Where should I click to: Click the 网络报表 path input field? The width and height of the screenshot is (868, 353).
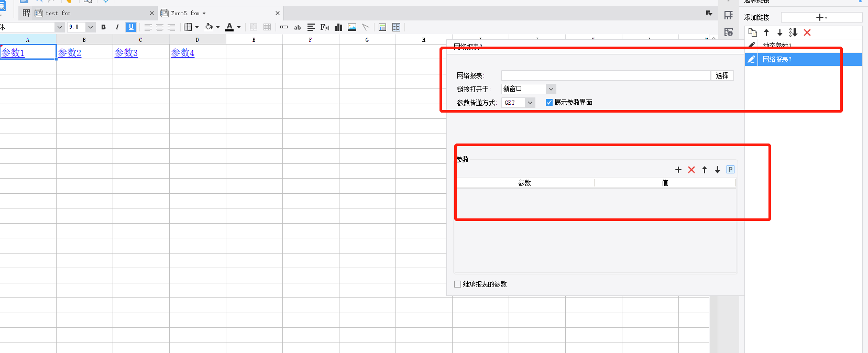(x=606, y=75)
